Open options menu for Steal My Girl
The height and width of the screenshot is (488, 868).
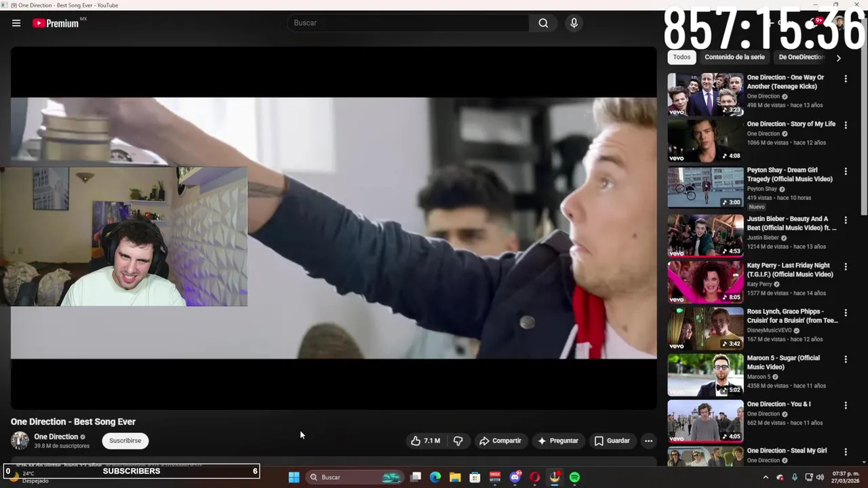pyautogui.click(x=845, y=451)
